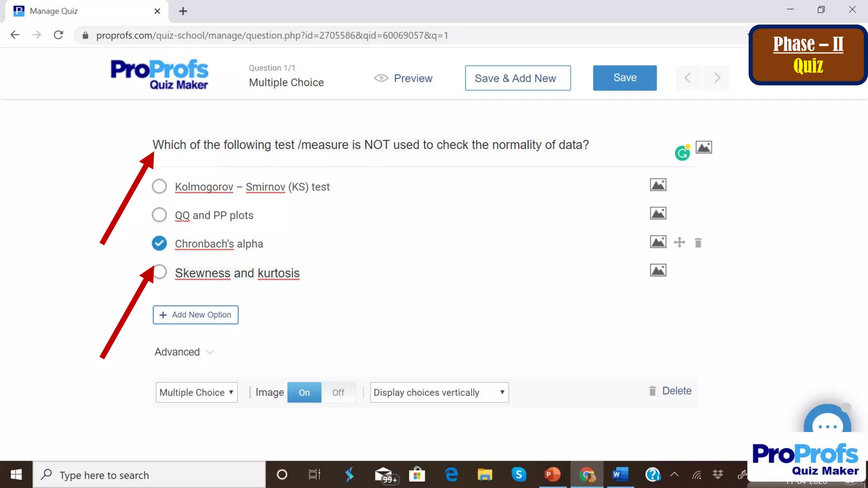868x488 pixels.
Task: Add image to QQ and PP plots option
Action: click(x=658, y=213)
